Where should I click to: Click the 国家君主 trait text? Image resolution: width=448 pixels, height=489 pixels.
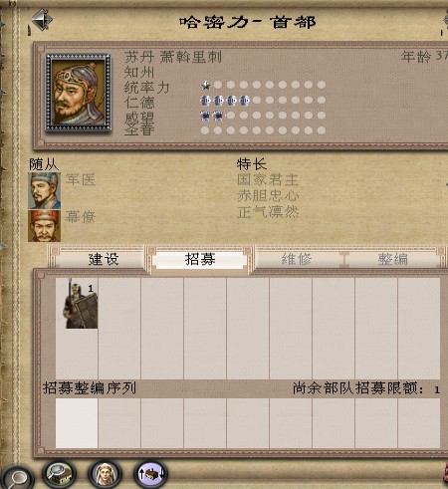pyautogui.click(x=268, y=180)
